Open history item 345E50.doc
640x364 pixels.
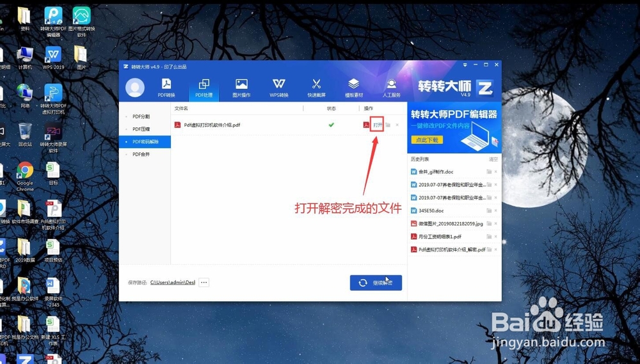[431, 210]
